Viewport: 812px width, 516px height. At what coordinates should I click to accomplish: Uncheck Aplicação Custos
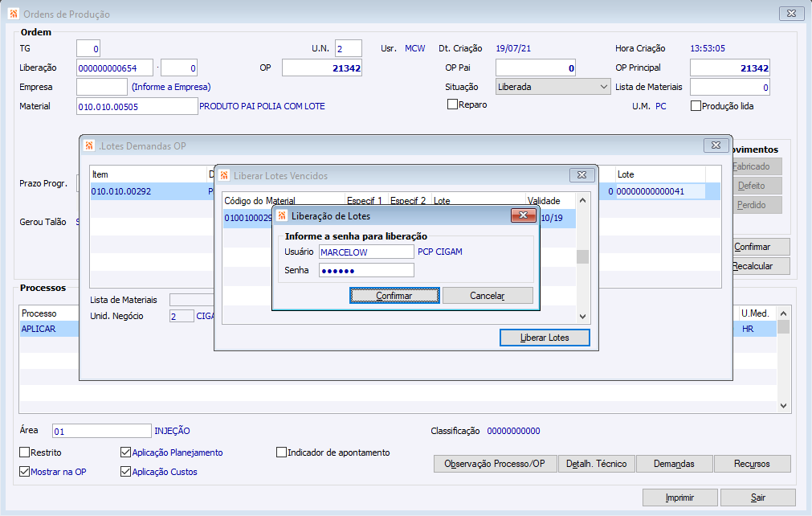coord(125,472)
